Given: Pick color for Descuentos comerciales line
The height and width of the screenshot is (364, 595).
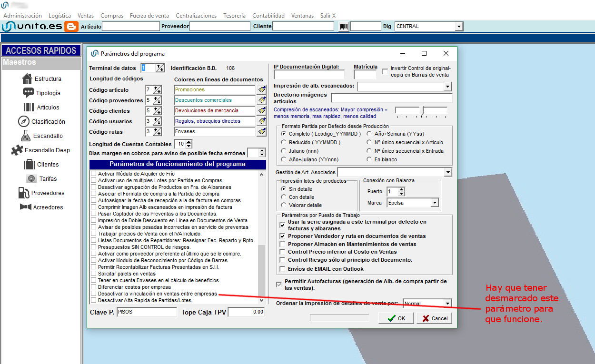Looking at the screenshot, I should [x=261, y=100].
